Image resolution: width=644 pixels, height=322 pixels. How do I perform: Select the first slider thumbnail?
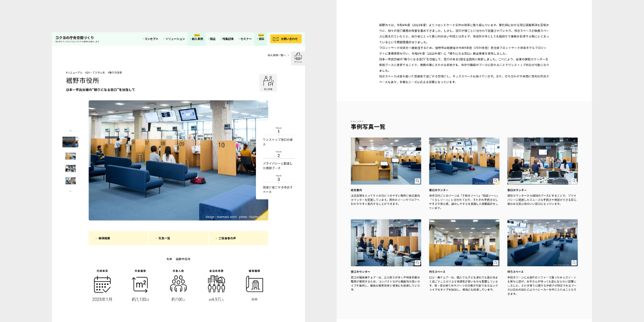click(70, 142)
